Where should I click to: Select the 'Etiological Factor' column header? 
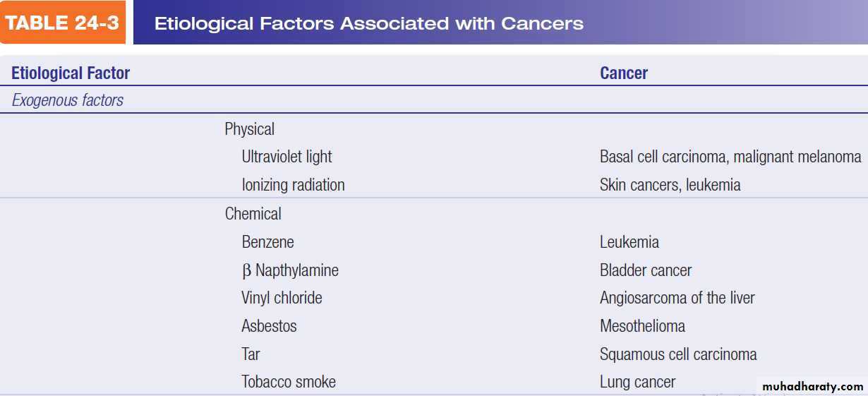pyautogui.click(x=71, y=73)
